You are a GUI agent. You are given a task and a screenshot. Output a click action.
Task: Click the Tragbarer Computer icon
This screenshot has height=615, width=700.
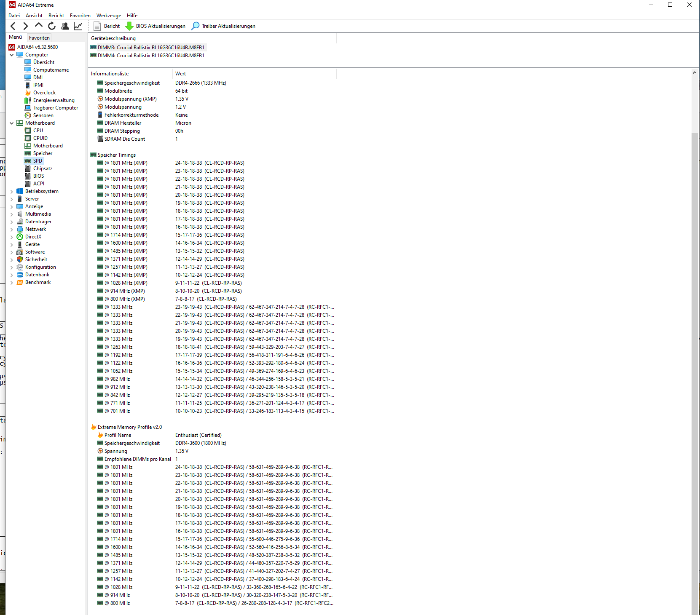28,108
